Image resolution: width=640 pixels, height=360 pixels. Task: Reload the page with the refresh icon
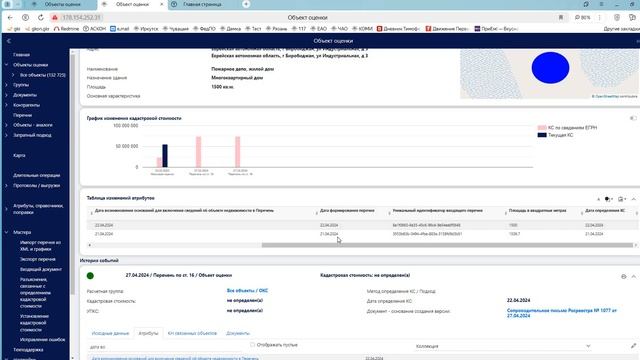41,18
